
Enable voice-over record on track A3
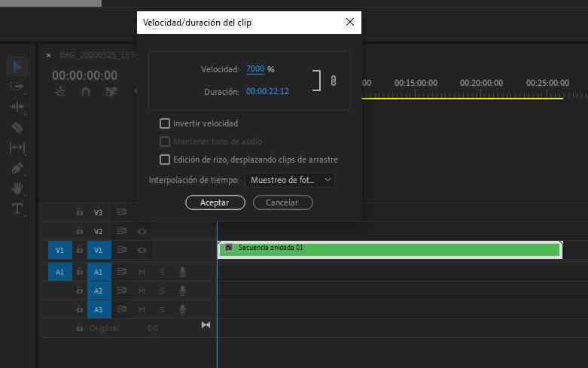183,309
